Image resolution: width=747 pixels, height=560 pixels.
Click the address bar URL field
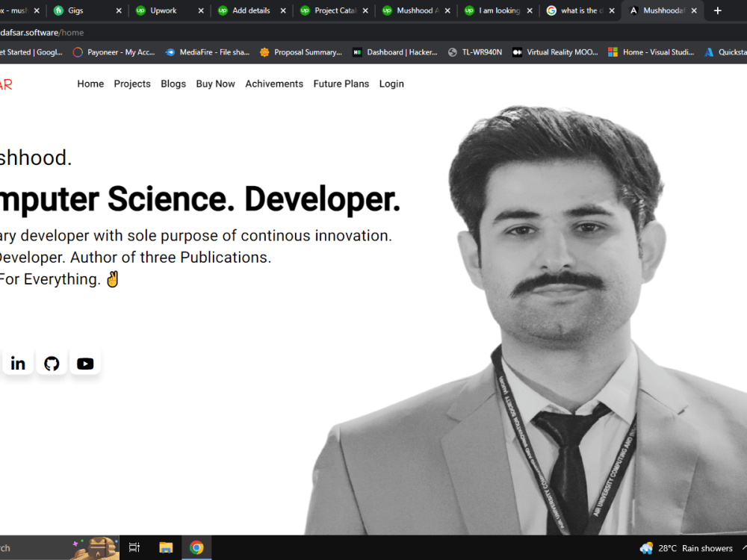coord(373,32)
